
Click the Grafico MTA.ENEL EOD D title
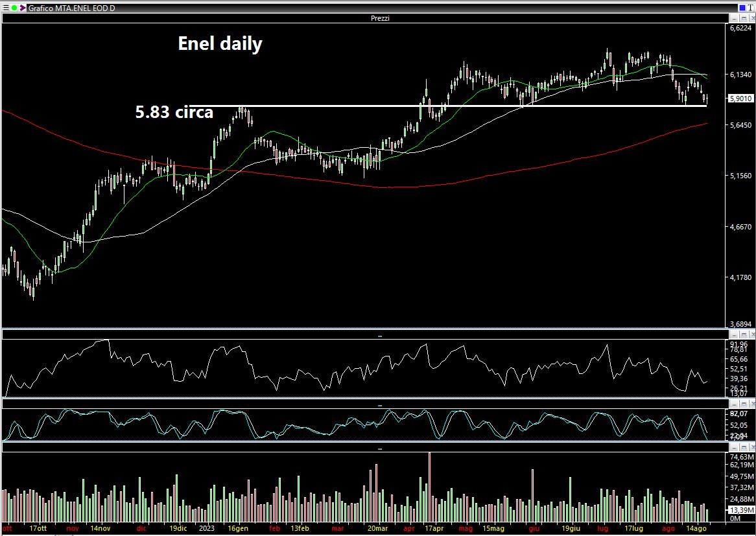coord(71,8)
